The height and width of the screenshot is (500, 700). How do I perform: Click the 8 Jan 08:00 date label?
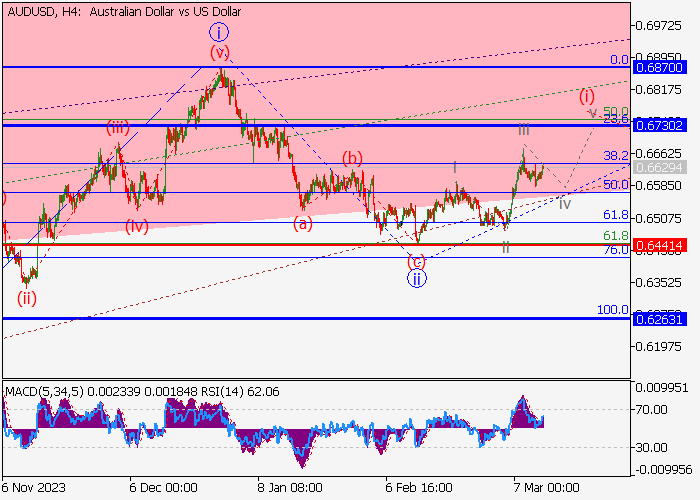(x=290, y=487)
